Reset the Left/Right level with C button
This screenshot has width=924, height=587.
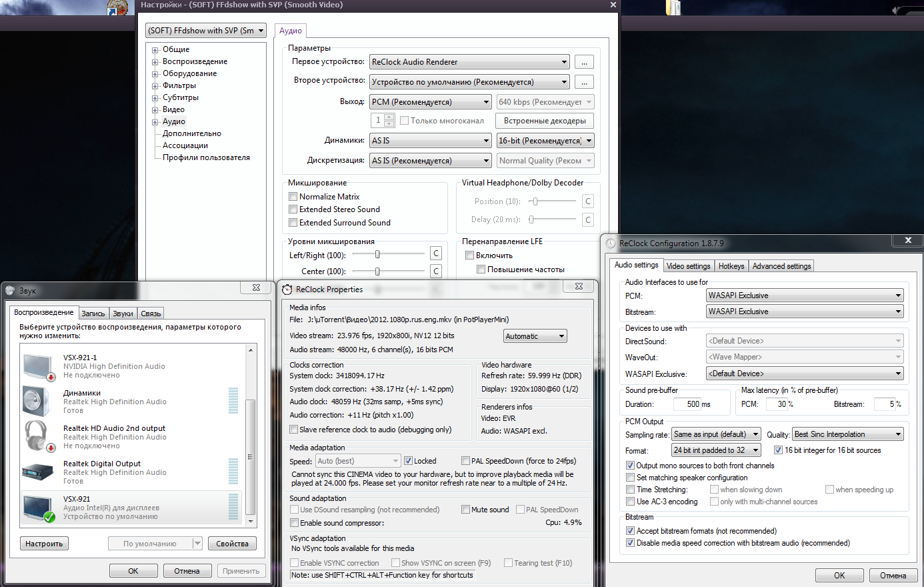pos(436,253)
